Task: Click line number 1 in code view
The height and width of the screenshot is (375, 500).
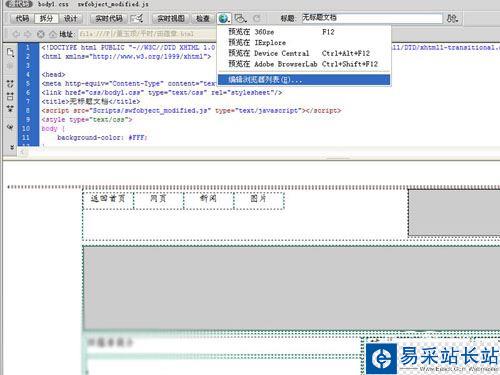Action: point(28,47)
